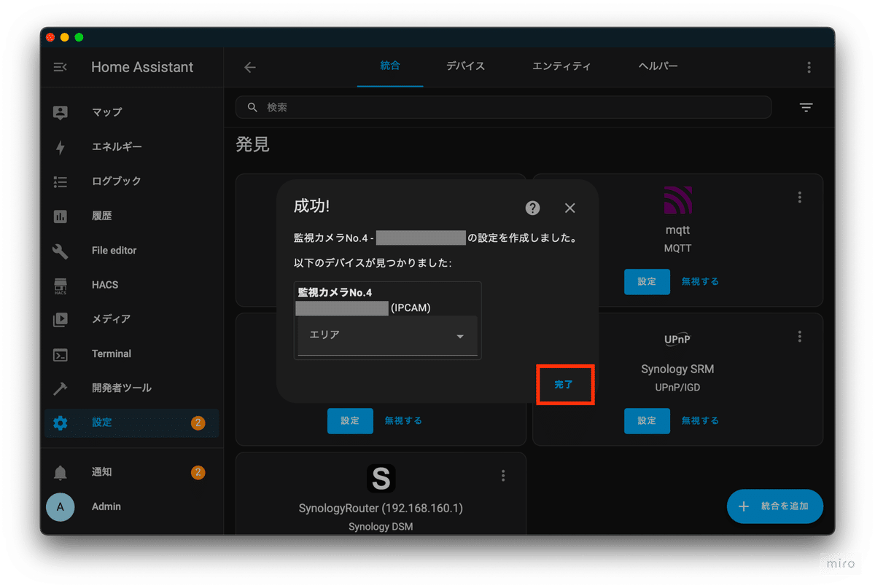Expand the エリア area dropdown
The width and height of the screenshot is (875, 588).
tap(387, 336)
